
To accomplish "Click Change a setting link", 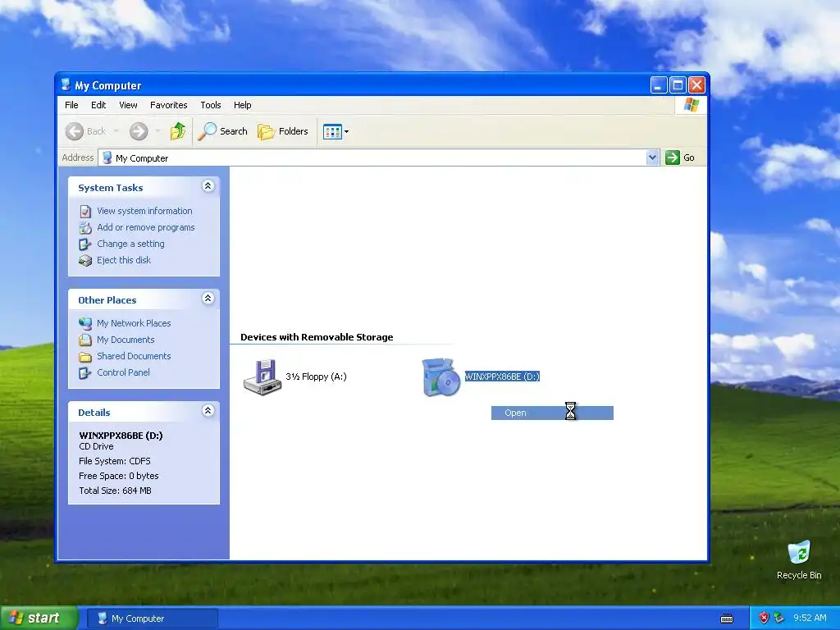I will (130, 244).
